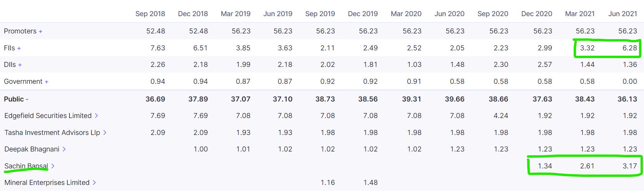This screenshot has height=193, width=644.
Task: Click the chevron next to Deepak Bhagnani
Action: point(64,149)
